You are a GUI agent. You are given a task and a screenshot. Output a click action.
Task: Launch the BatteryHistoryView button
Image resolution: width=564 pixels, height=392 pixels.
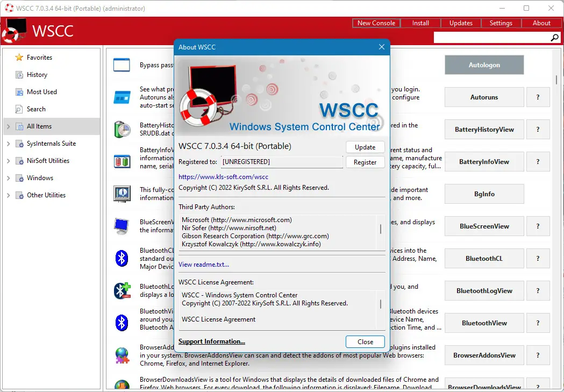tap(484, 130)
